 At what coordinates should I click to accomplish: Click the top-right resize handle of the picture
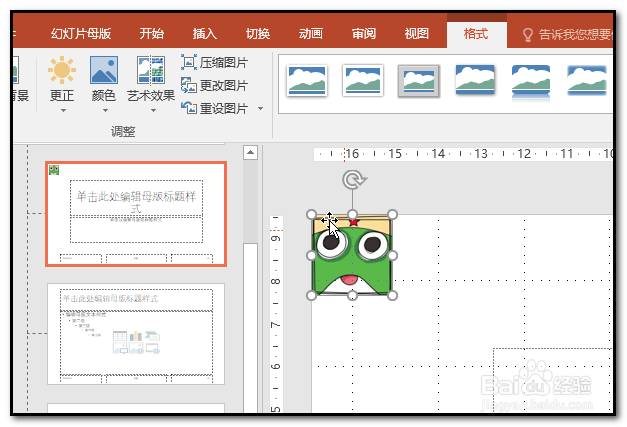coord(393,215)
